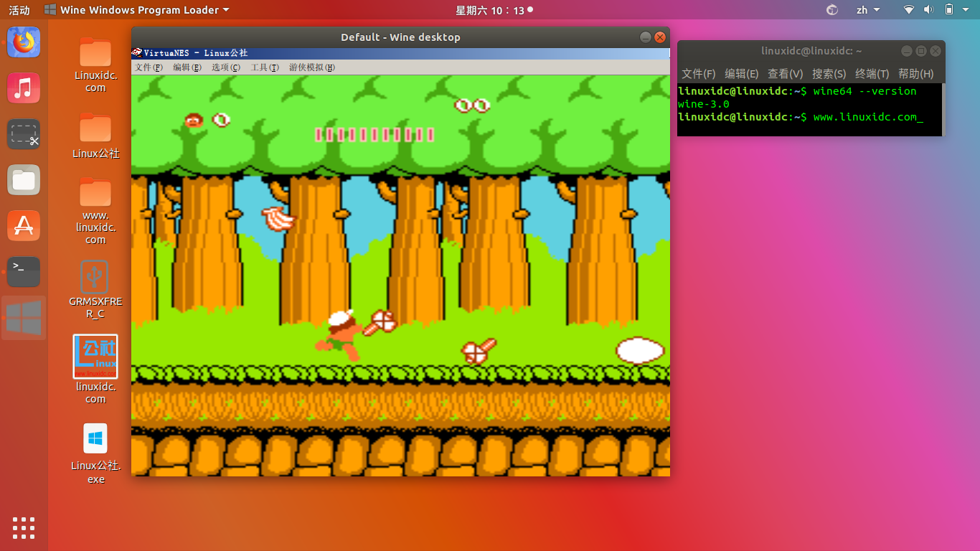
Task: Open the terminal 搜索(S) menu
Action: (829, 74)
